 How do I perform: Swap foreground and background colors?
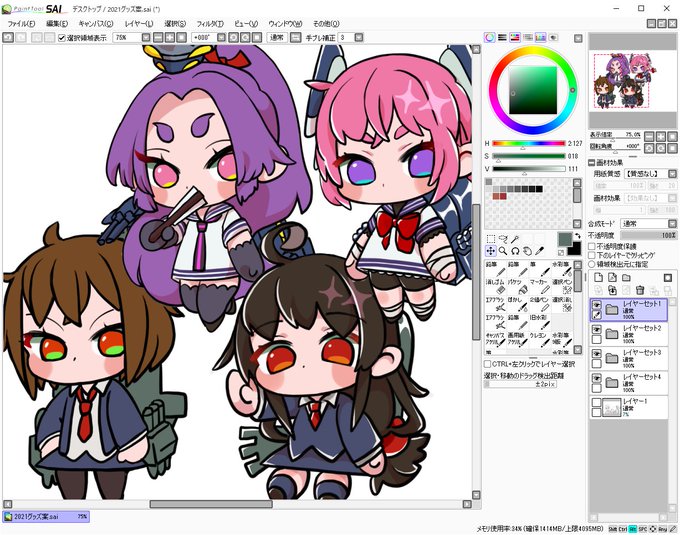tap(577, 236)
